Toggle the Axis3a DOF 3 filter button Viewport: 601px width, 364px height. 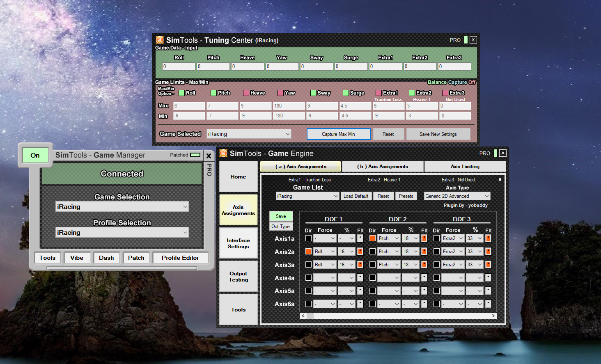click(488, 264)
